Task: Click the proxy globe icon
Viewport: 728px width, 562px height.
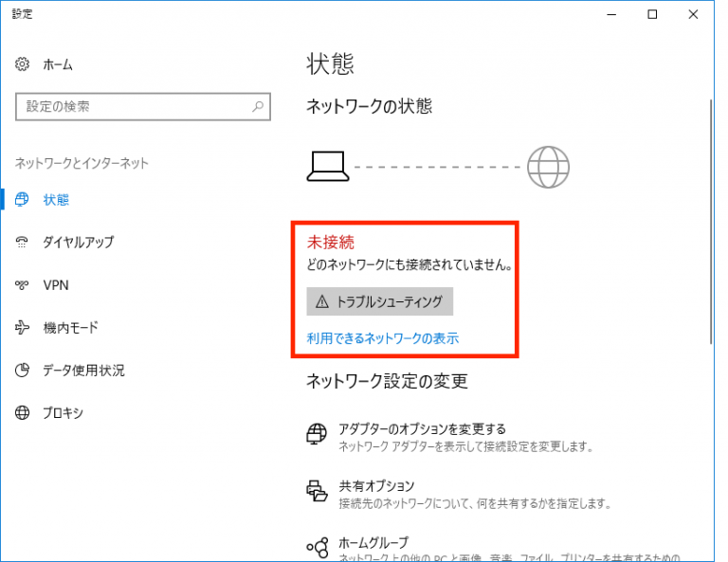Action: (22, 412)
